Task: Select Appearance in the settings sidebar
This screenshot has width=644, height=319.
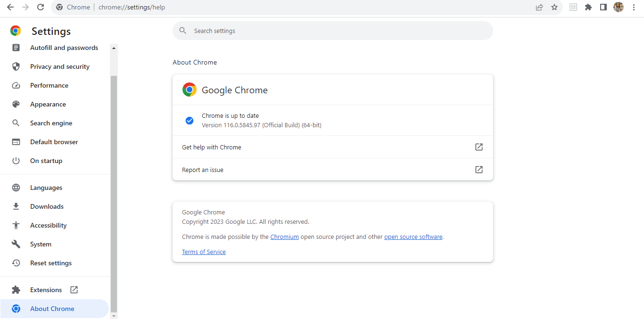Action: coord(48,104)
